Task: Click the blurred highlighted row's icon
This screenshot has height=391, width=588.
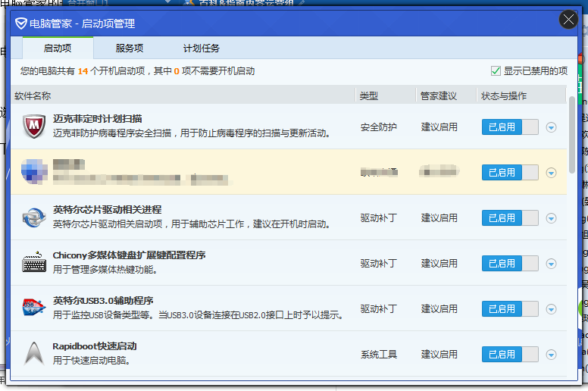Action: 34,172
